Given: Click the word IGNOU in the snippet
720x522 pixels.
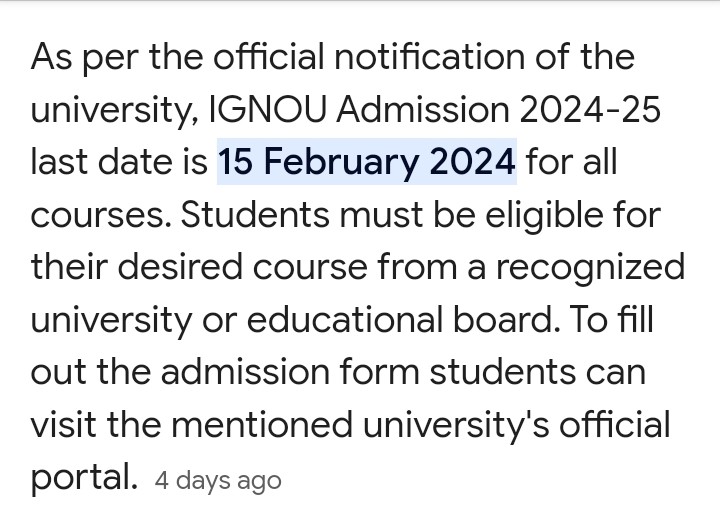Looking at the screenshot, I should (267, 109).
